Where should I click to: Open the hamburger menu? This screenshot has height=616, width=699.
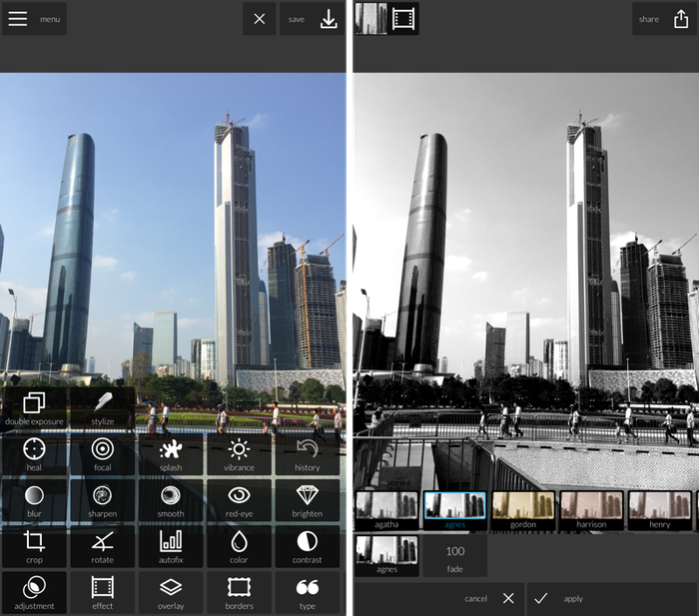click(x=34, y=19)
